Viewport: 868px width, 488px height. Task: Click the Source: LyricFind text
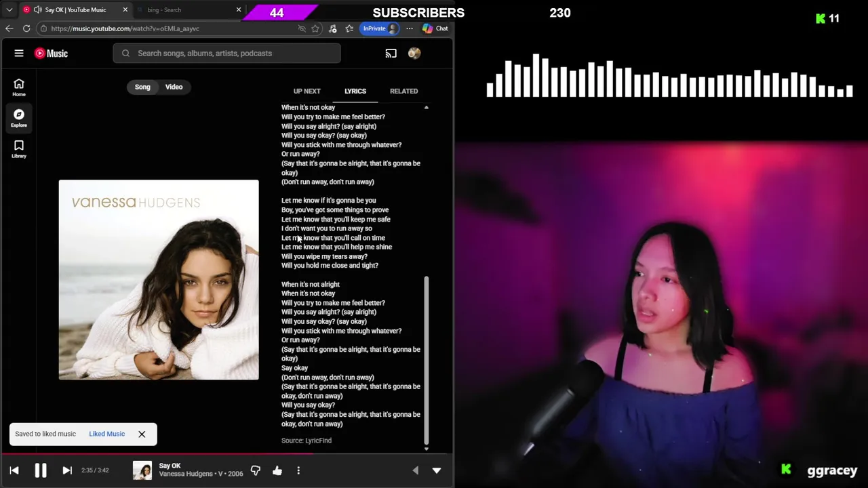point(307,441)
